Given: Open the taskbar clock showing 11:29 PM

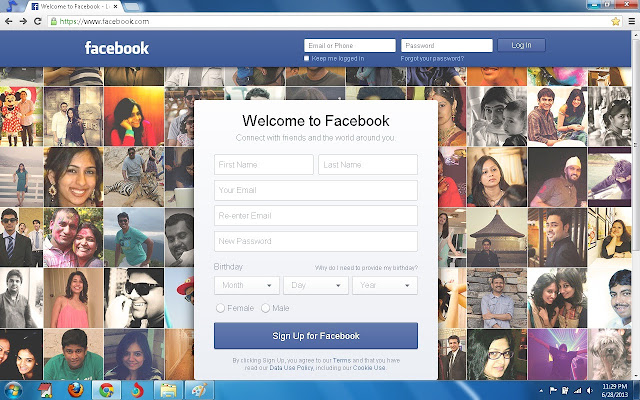Looking at the screenshot, I should tap(615, 390).
